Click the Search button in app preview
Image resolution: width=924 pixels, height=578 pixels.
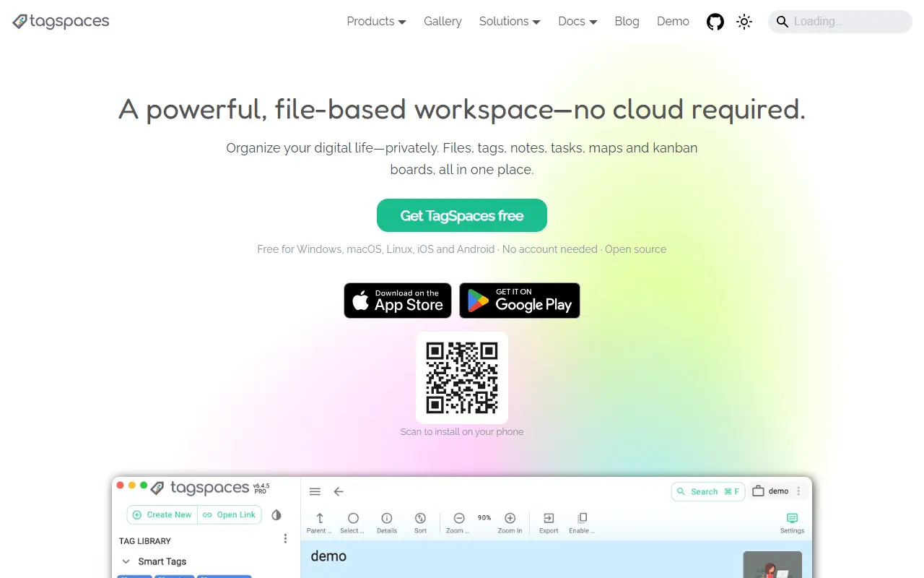click(x=708, y=491)
